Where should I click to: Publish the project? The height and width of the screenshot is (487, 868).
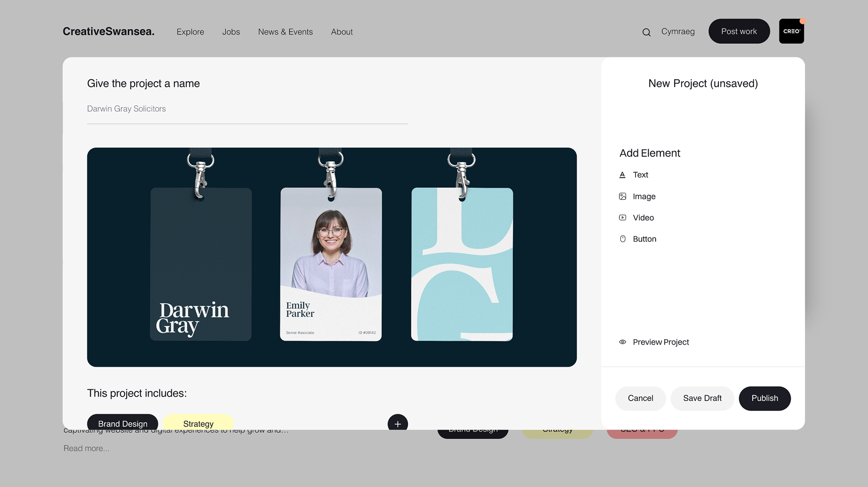[764, 398]
